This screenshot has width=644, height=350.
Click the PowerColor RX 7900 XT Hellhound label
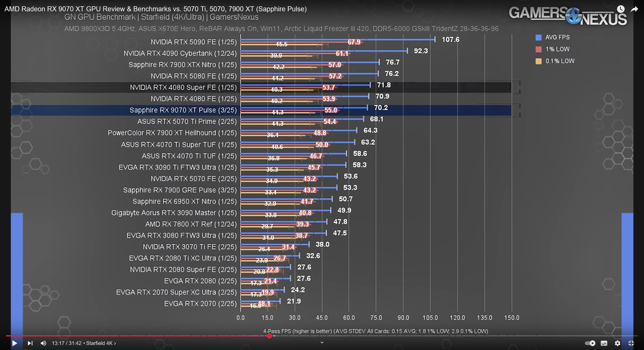(x=172, y=133)
